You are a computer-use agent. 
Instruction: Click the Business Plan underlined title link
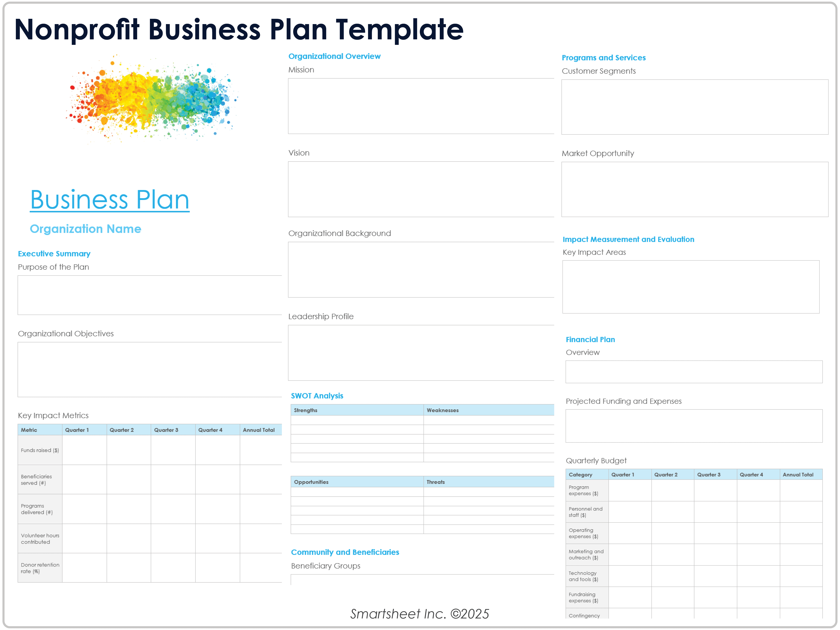pos(110,200)
